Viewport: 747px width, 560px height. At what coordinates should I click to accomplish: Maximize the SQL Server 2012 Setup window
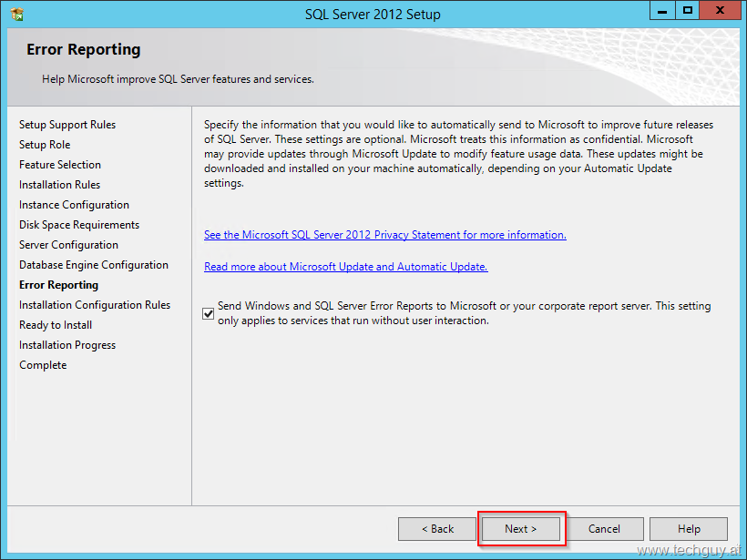(688, 11)
